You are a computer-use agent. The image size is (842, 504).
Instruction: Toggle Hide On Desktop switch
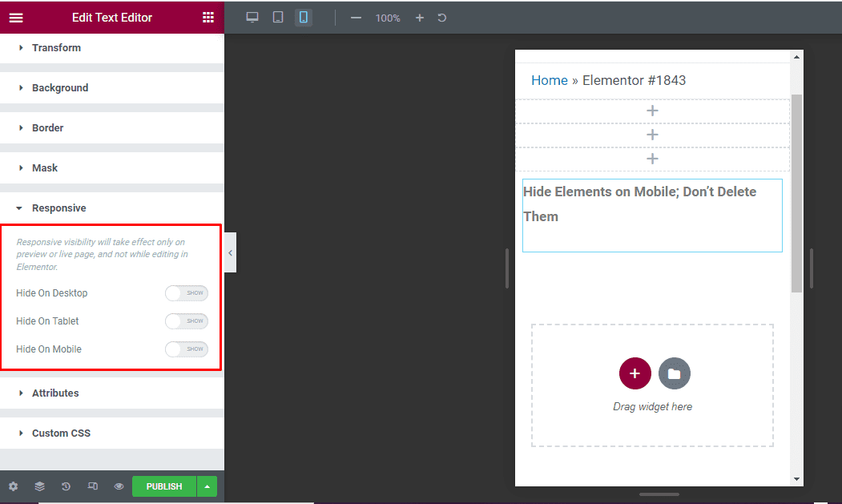[x=186, y=292]
